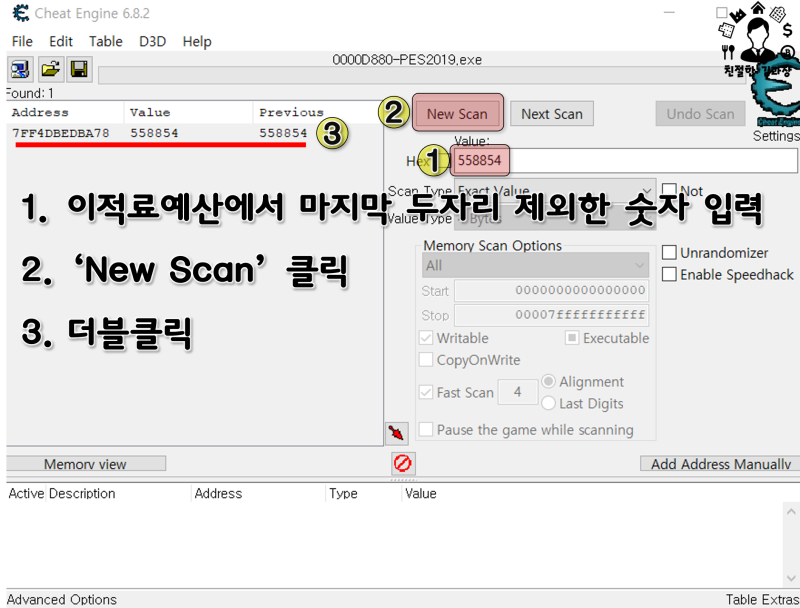Image resolution: width=800 pixels, height=608 pixels.
Task: Toggle the Fast Scan checkbox
Action: tap(426, 392)
